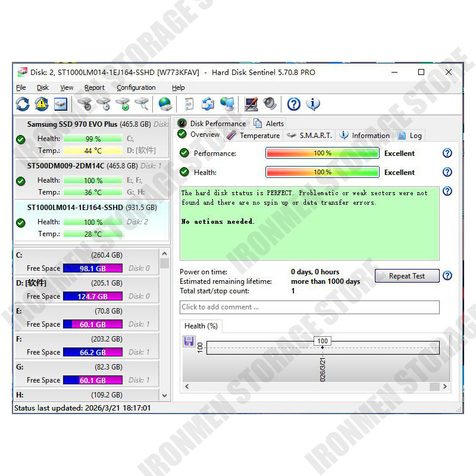Click the help icon beside Repeat Test

tap(447, 275)
